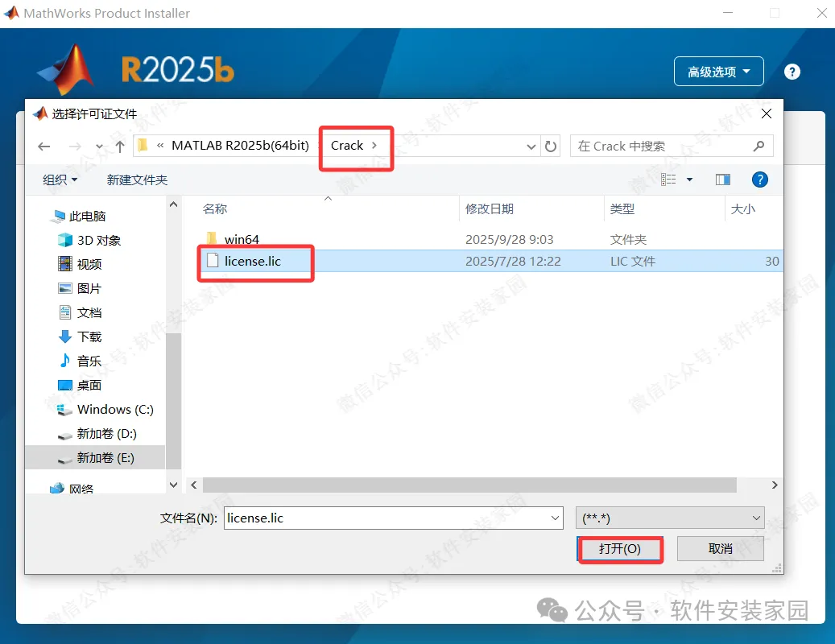The height and width of the screenshot is (644, 835).
Task: Refresh the Crack folder view
Action: [x=551, y=147]
